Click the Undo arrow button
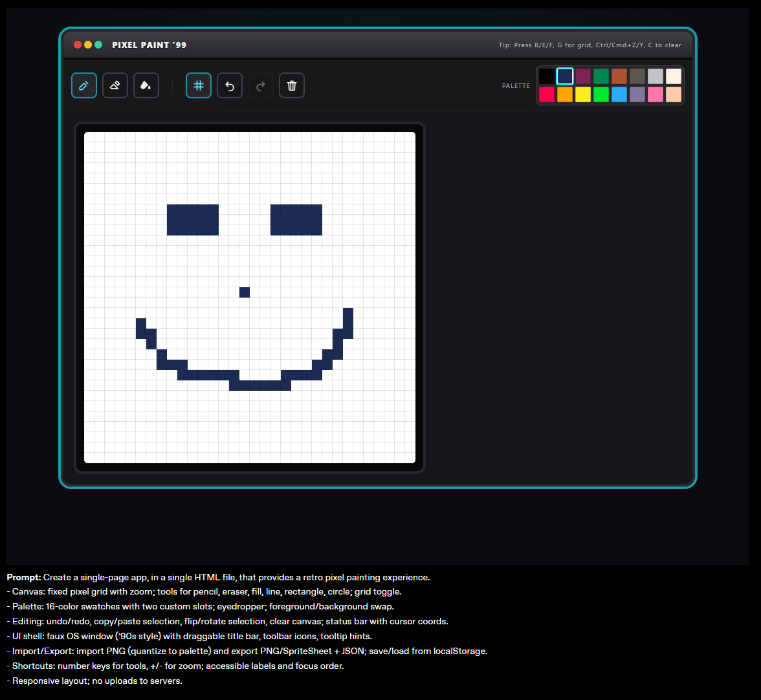 pos(230,85)
